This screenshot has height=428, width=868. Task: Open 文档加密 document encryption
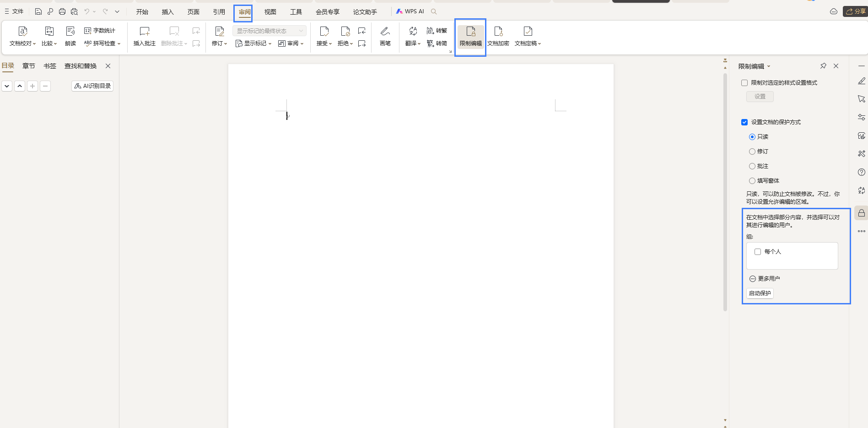[498, 37]
